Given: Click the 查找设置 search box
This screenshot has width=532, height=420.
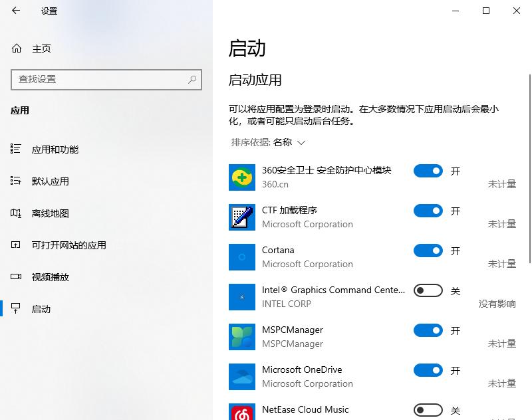Looking at the screenshot, I should tap(106, 80).
